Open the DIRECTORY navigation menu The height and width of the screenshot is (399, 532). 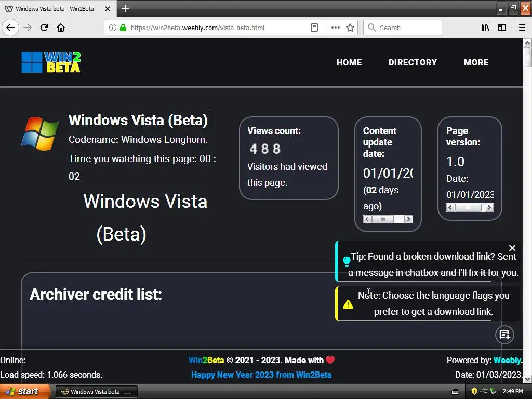point(413,62)
